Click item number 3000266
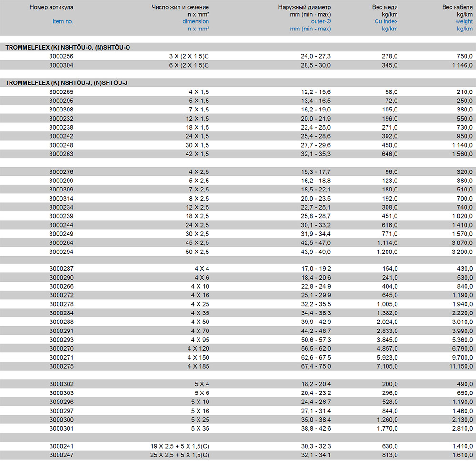Viewport: 476px width, 473px height. [x=61, y=286]
